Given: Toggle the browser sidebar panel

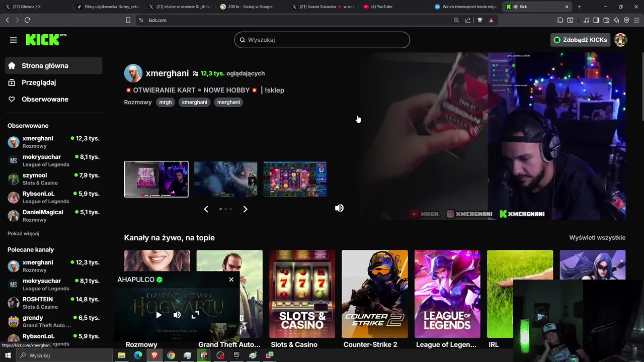Looking at the screenshot, I should point(596,20).
